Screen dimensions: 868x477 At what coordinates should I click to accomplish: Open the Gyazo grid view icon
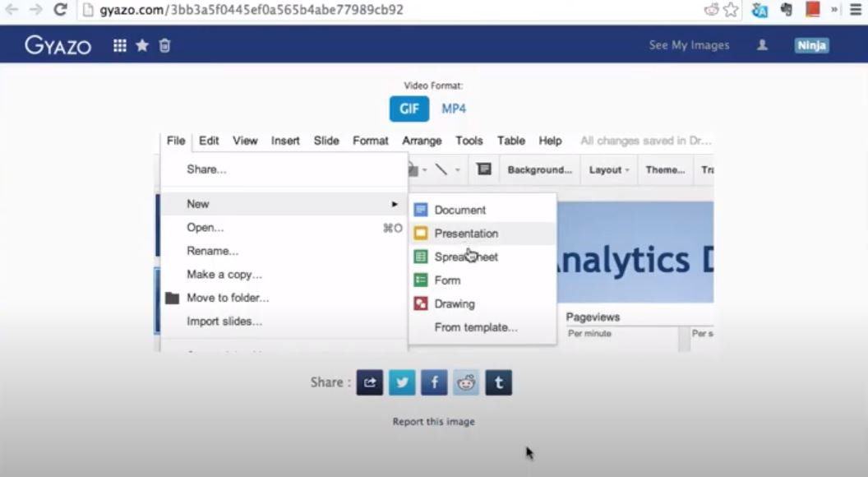click(x=119, y=45)
